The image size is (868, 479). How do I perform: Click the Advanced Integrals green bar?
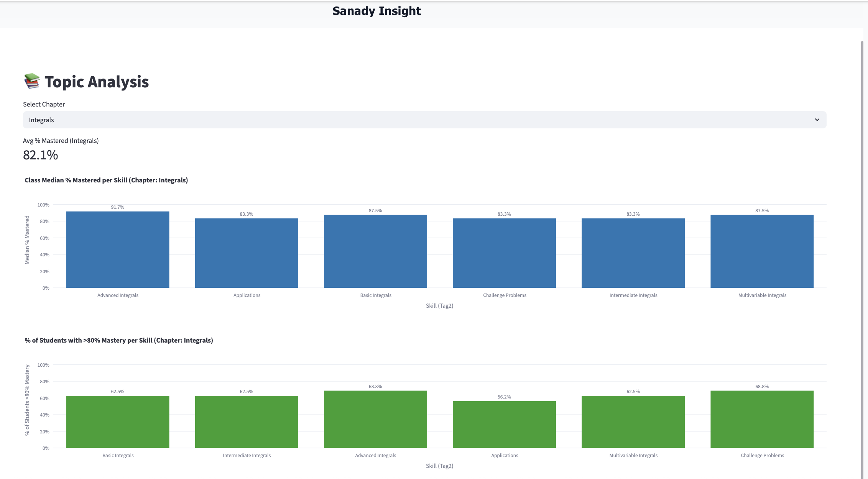coord(375,419)
